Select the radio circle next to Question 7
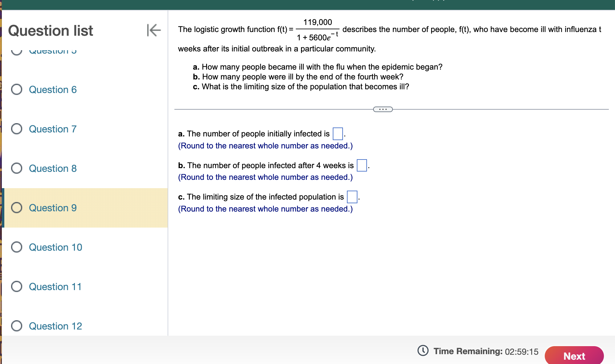This screenshot has width=615, height=364. click(17, 129)
